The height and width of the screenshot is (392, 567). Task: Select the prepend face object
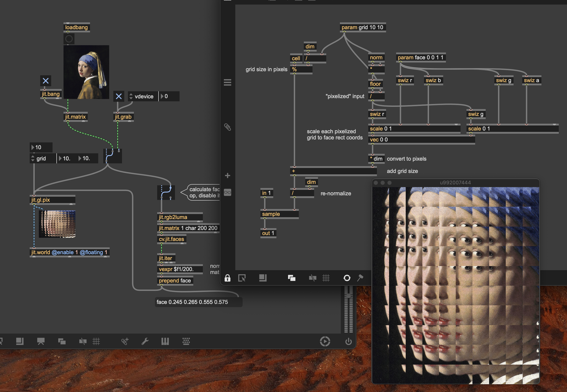(x=175, y=281)
